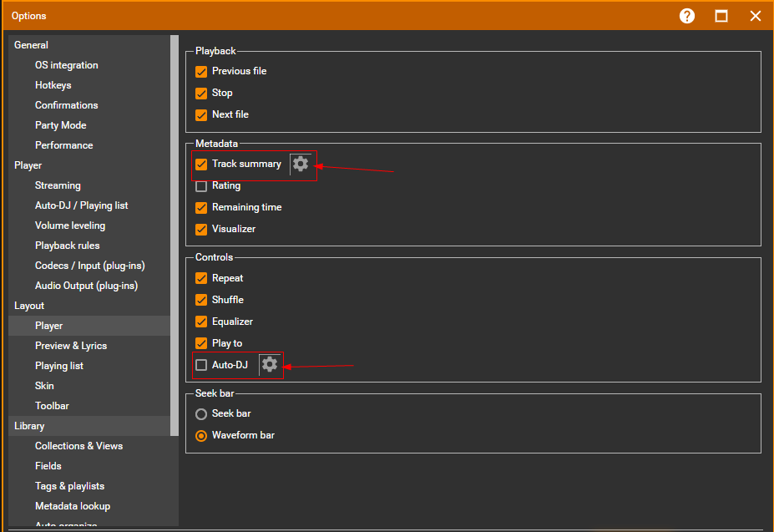This screenshot has width=774, height=532.
Task: Click the sidebar vertical scrollbar
Action: pos(175,234)
